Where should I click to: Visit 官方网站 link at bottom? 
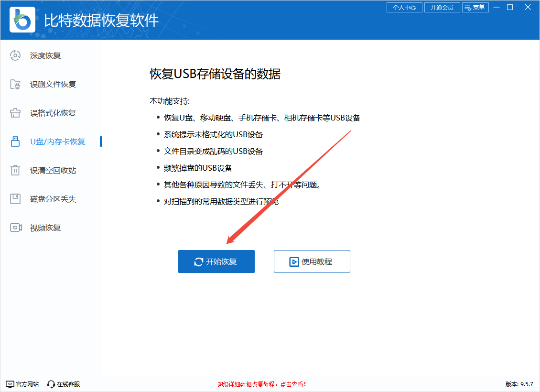click(22, 384)
